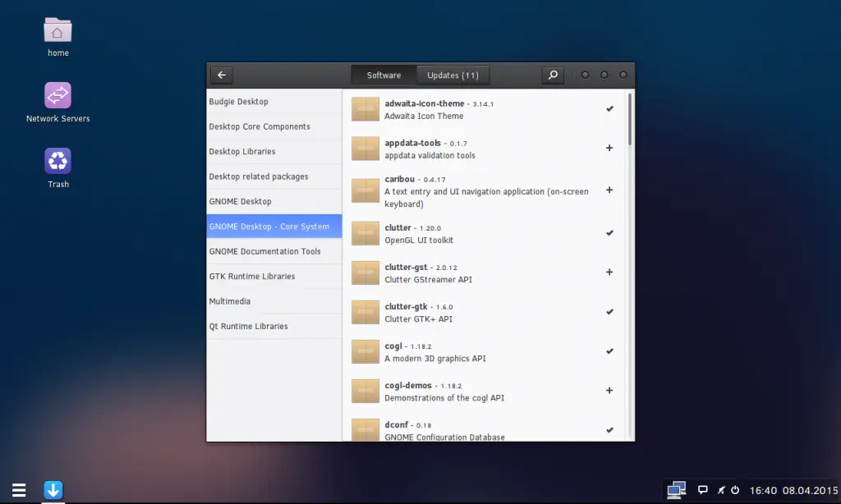This screenshot has width=841, height=504.
Task: Open the Trash from the desktop
Action: coord(57,161)
